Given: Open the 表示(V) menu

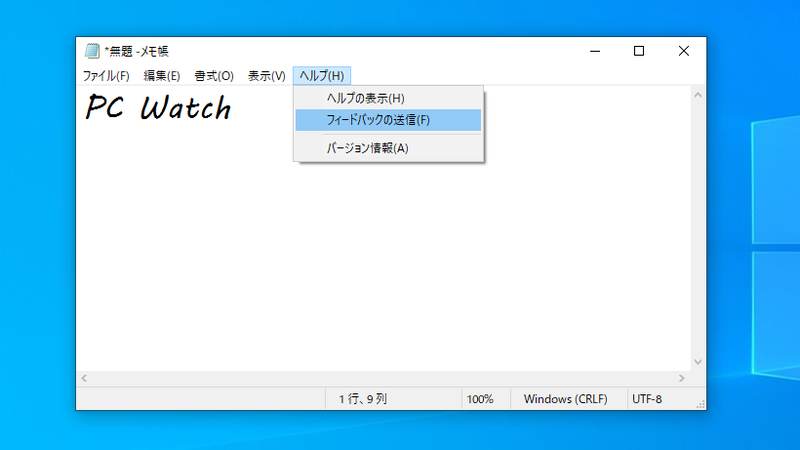Looking at the screenshot, I should [x=266, y=76].
